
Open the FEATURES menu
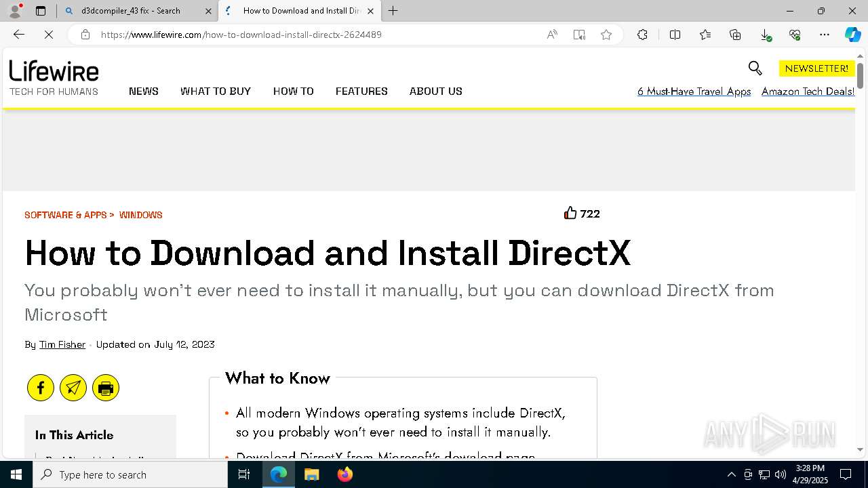coord(361,91)
